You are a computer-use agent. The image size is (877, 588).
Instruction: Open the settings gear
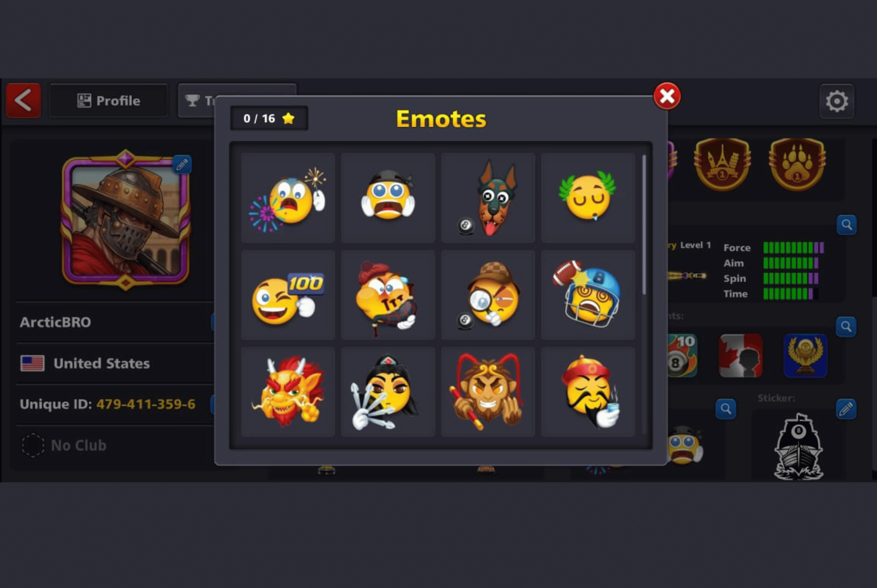pos(836,101)
